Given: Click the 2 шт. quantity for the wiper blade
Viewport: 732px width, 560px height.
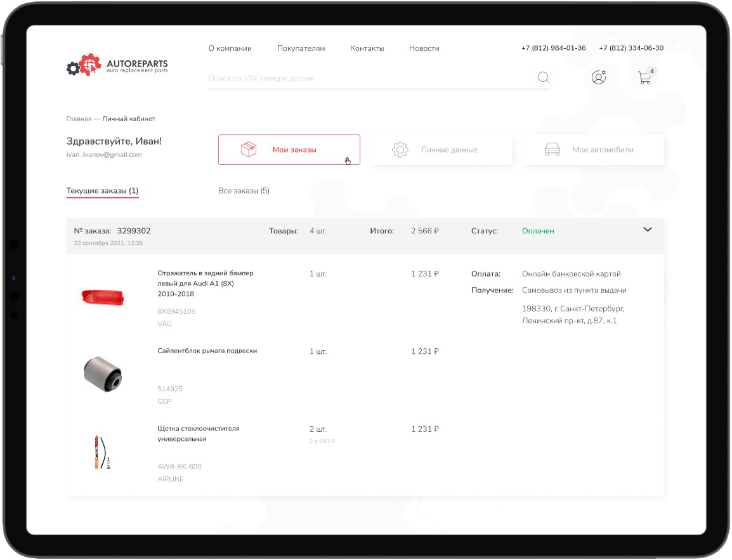Looking at the screenshot, I should [x=318, y=429].
